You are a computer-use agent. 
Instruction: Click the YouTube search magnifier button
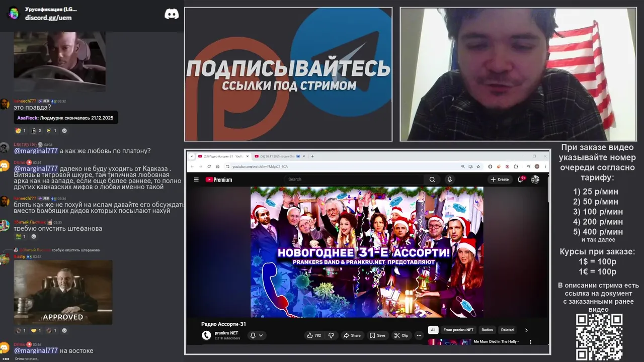[x=432, y=179]
